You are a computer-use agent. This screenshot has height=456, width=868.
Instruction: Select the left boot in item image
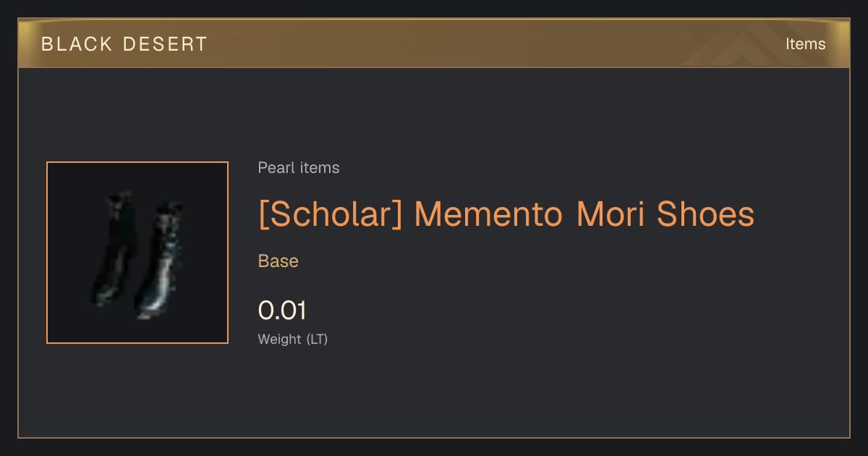click(113, 248)
